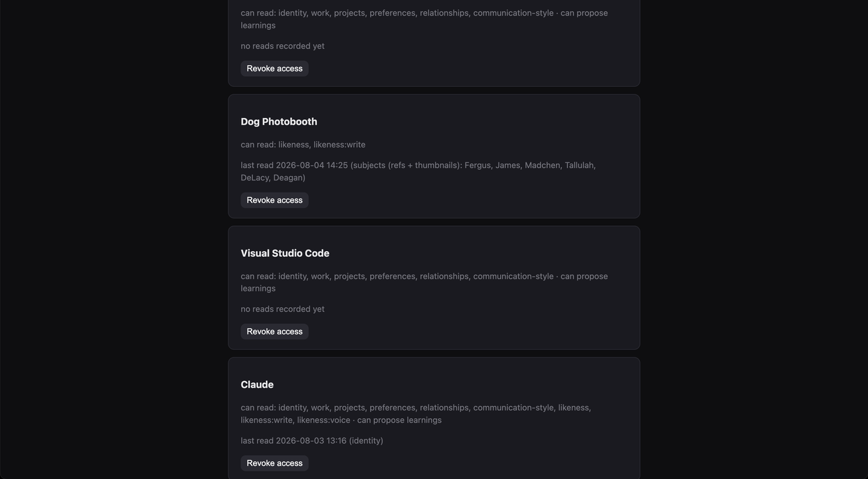Screen dimensions: 868x479
Task: Revoke access for Dog Photobooth
Action: point(275,200)
